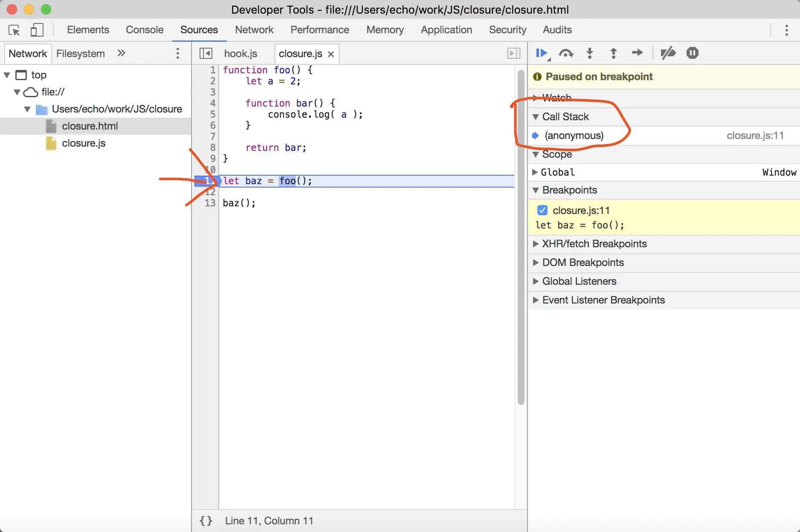800x532 pixels.
Task: Collapse the top tree node
Action: point(7,75)
